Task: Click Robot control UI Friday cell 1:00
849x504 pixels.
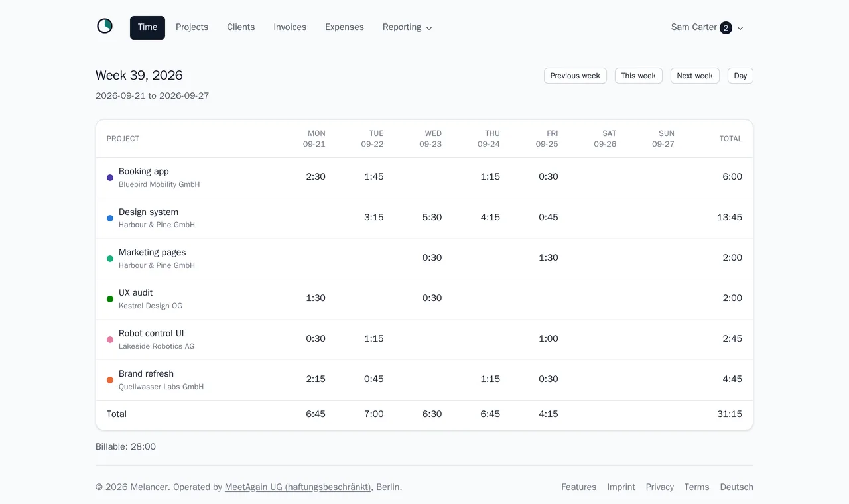Action: click(x=549, y=339)
